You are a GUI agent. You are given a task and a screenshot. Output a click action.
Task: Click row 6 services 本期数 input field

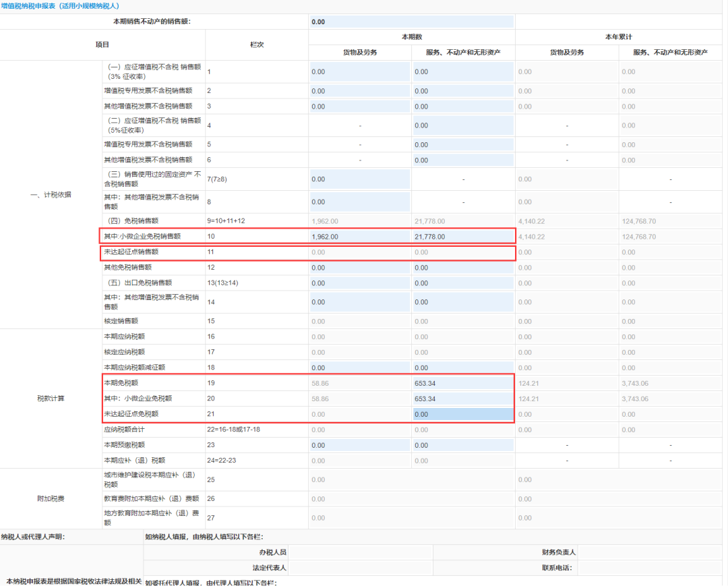click(x=463, y=160)
